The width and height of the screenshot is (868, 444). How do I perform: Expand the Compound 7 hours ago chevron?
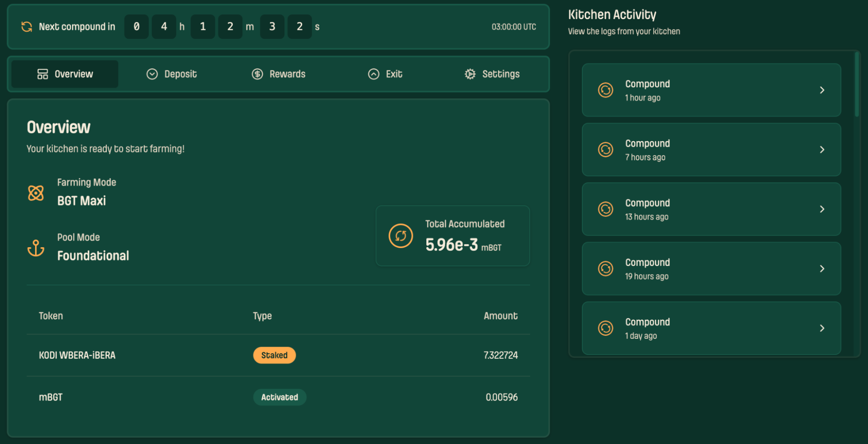[822, 150]
